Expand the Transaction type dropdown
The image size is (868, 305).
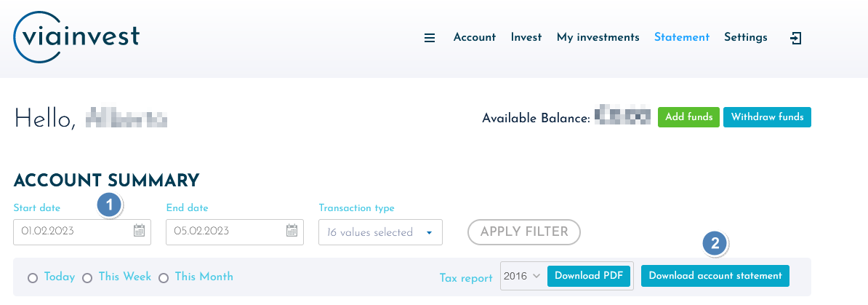click(380, 232)
